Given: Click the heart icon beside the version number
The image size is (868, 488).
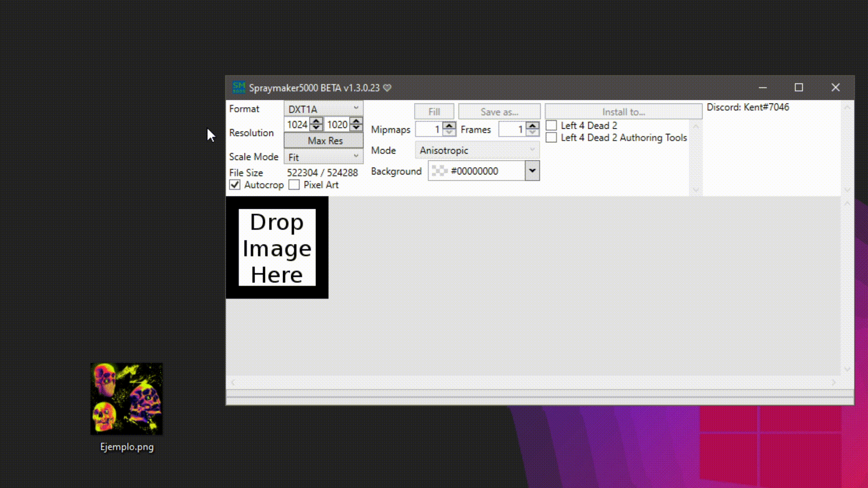Looking at the screenshot, I should click(387, 88).
